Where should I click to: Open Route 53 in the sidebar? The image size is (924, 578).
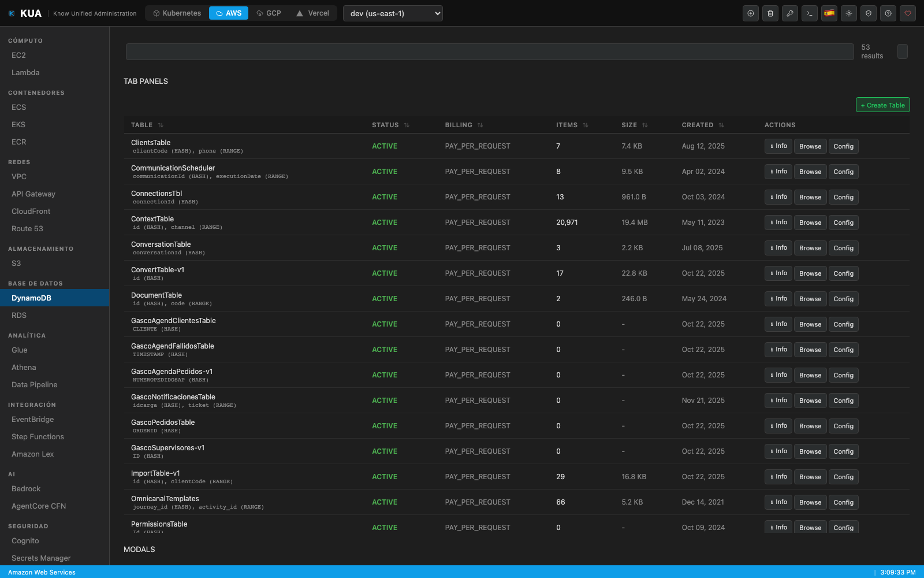coord(54,229)
